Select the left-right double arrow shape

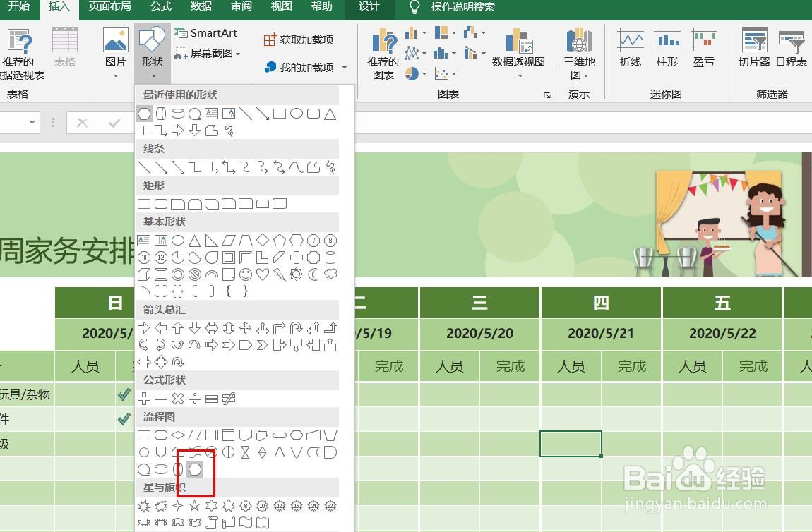click(x=212, y=328)
